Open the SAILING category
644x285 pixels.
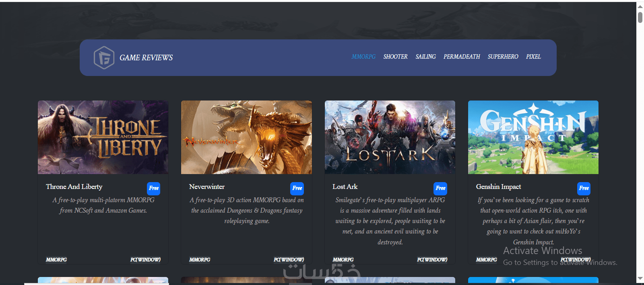pyautogui.click(x=425, y=57)
